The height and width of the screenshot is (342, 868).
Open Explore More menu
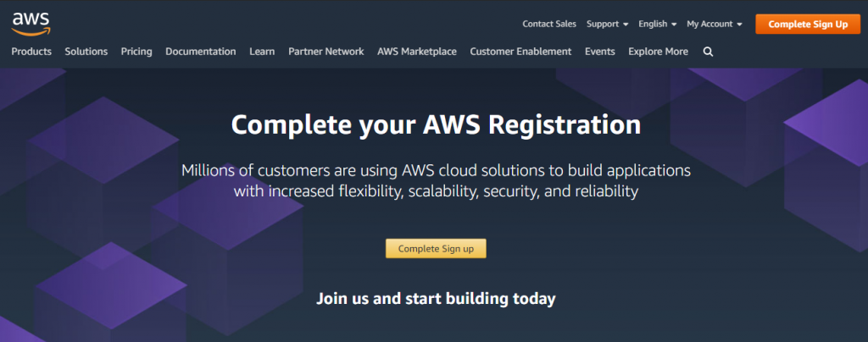pos(658,52)
